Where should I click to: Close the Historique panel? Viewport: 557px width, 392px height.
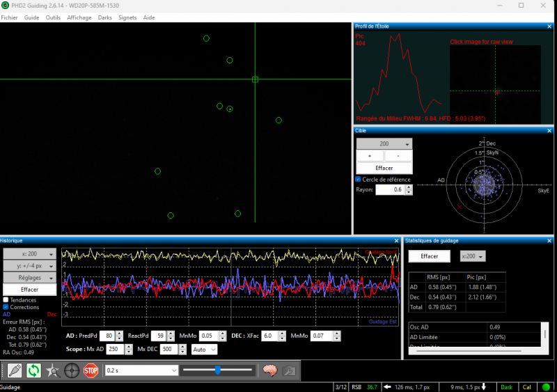coord(396,241)
